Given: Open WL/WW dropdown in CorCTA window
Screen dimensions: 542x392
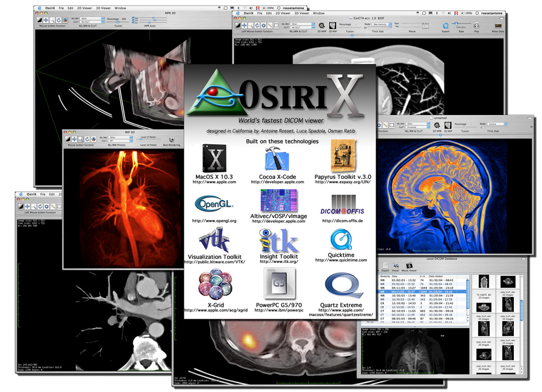Looking at the screenshot, I should pyautogui.click(x=302, y=24).
